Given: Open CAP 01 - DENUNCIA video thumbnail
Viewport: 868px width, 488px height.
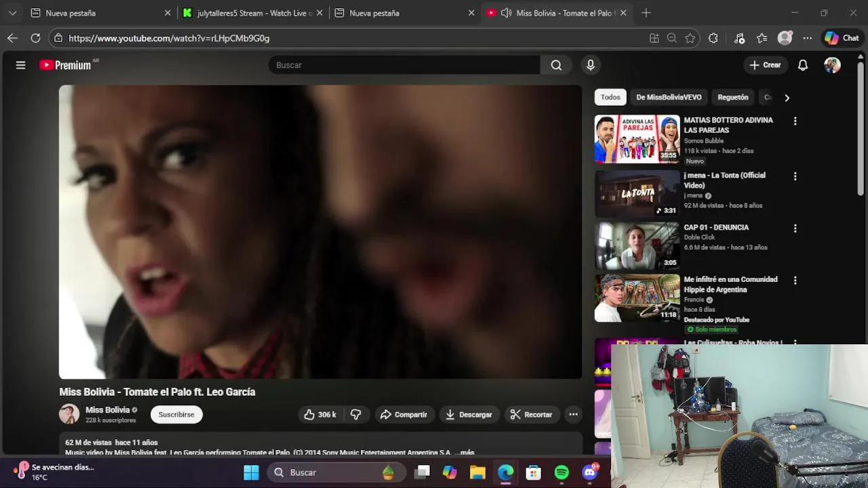Looking at the screenshot, I should [x=637, y=245].
